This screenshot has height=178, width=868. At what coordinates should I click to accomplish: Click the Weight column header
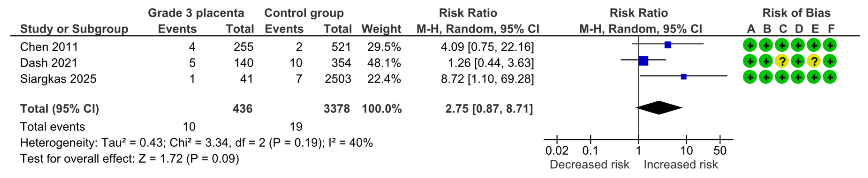point(381,29)
